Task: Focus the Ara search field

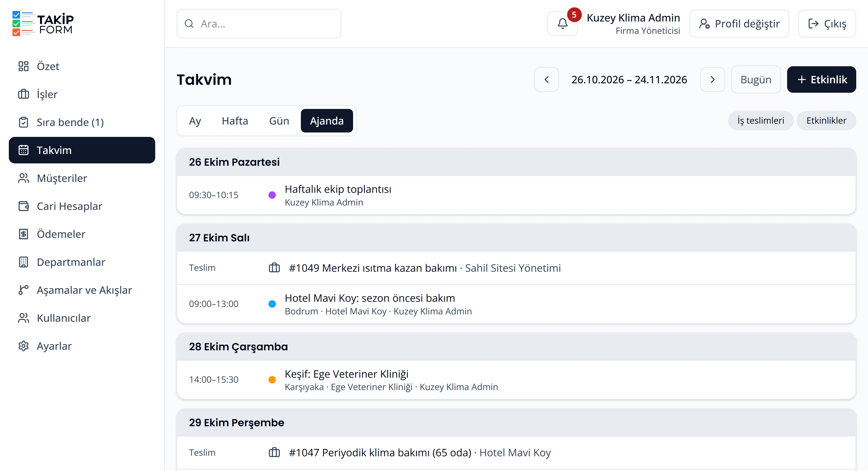Action: click(259, 24)
